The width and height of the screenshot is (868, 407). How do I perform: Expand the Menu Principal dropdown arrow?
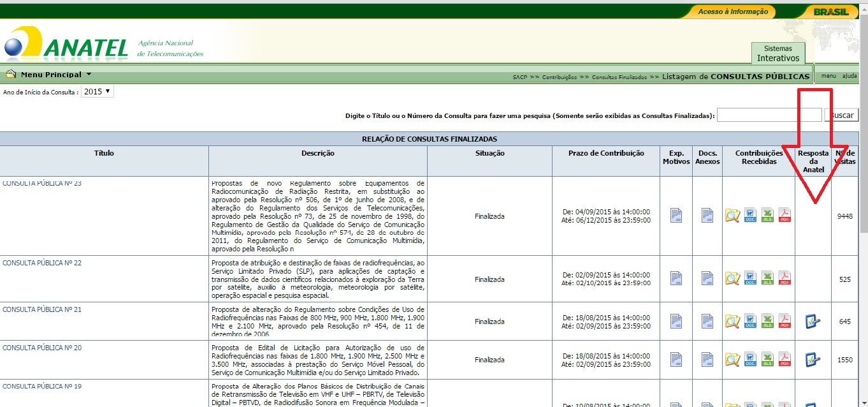(x=89, y=75)
